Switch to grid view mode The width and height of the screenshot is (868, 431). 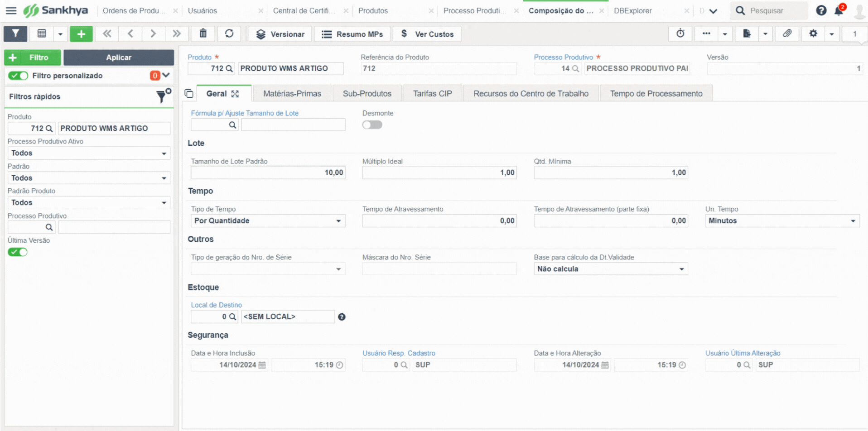42,34
